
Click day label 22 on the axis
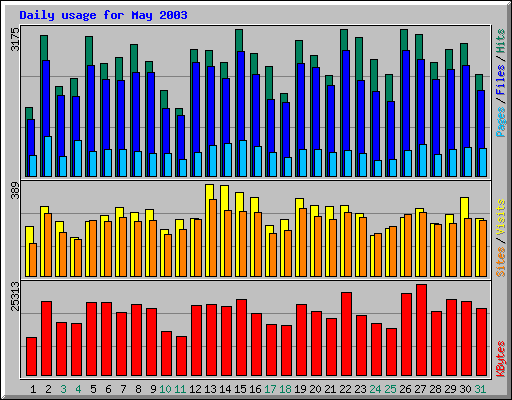click(x=345, y=389)
